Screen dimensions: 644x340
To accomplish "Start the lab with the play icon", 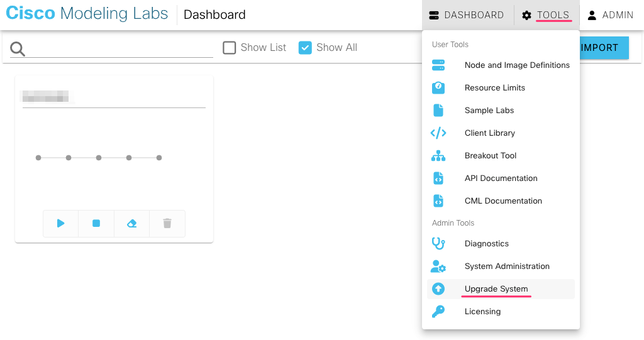I will click(x=61, y=223).
